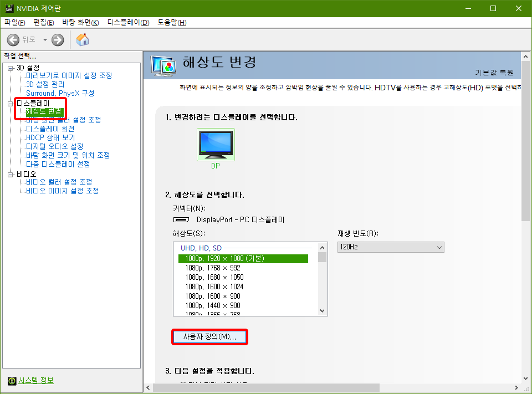Open HDCP 상태 보기 page
Viewport: 532px width, 394px height.
(50, 137)
